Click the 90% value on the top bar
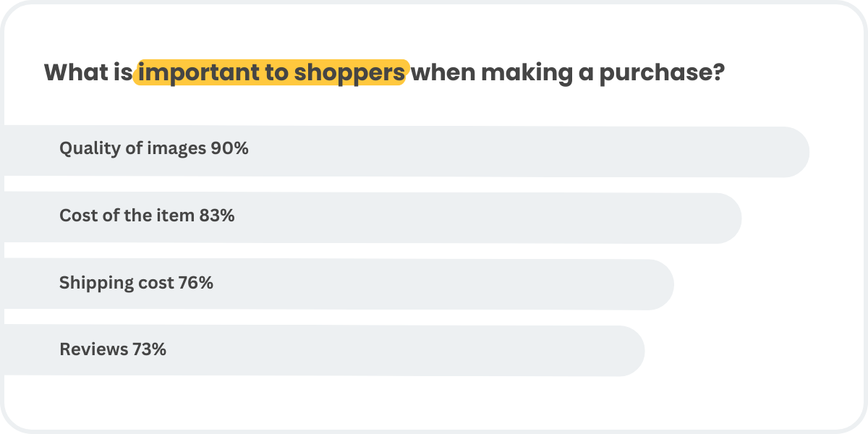Viewport: 868px width, 434px height. click(x=229, y=148)
